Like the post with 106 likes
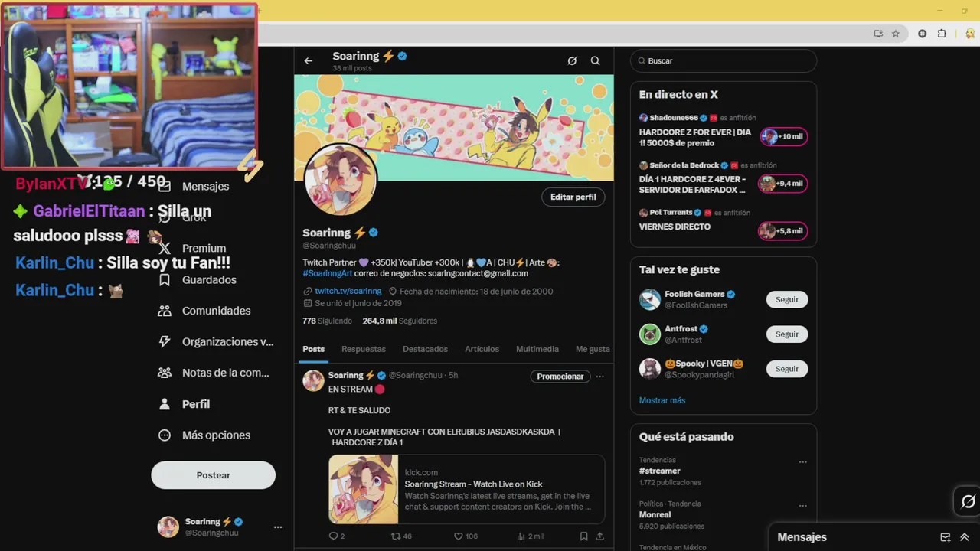The height and width of the screenshot is (551, 980). click(x=459, y=536)
